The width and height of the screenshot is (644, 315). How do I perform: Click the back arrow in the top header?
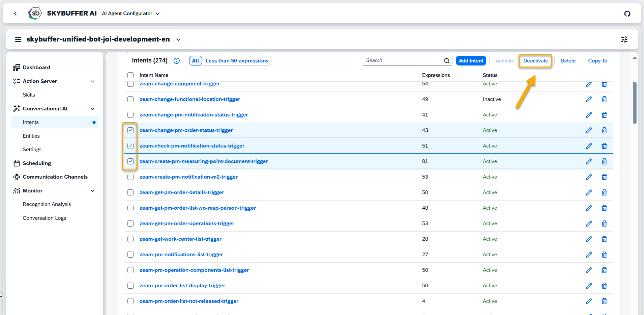pyautogui.click(x=16, y=14)
